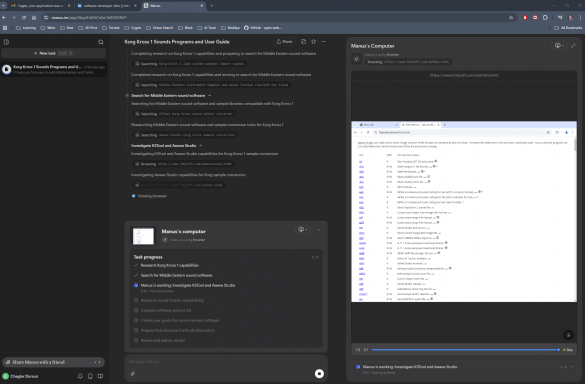
Task: Jump to previous step in playback bar
Action: click(x=358, y=350)
